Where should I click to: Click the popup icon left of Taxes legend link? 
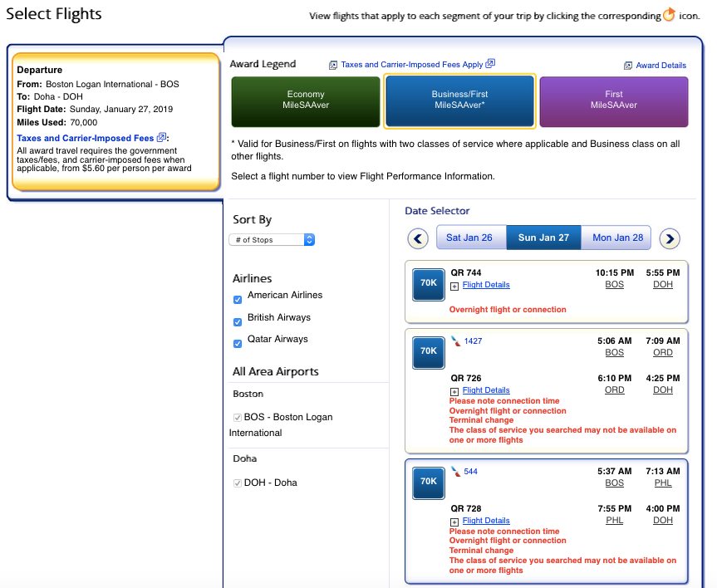333,65
